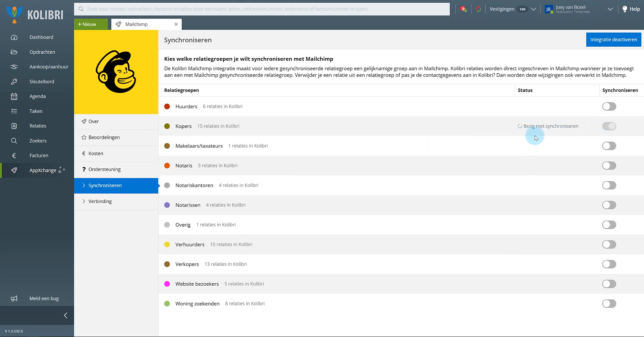Click the Meld een bug link

click(x=44, y=298)
